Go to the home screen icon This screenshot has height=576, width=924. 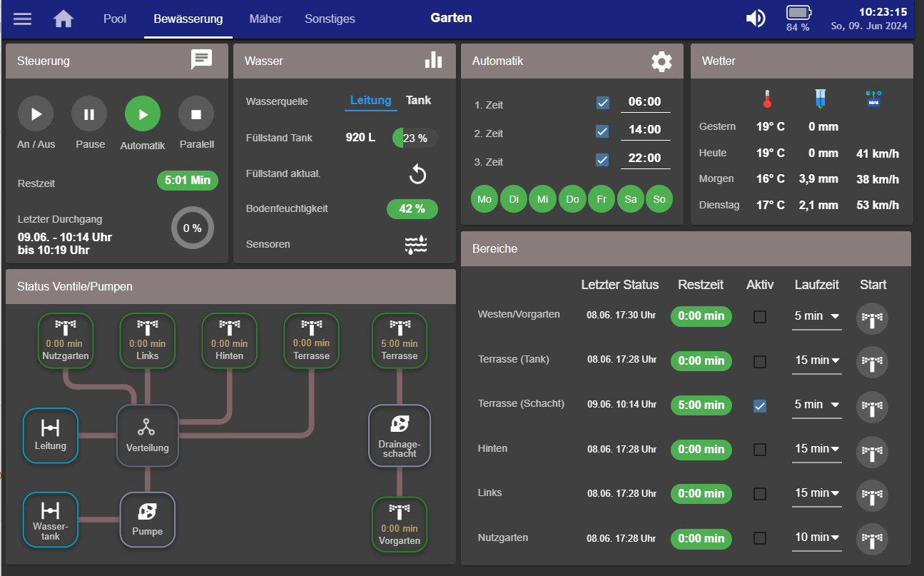64,19
